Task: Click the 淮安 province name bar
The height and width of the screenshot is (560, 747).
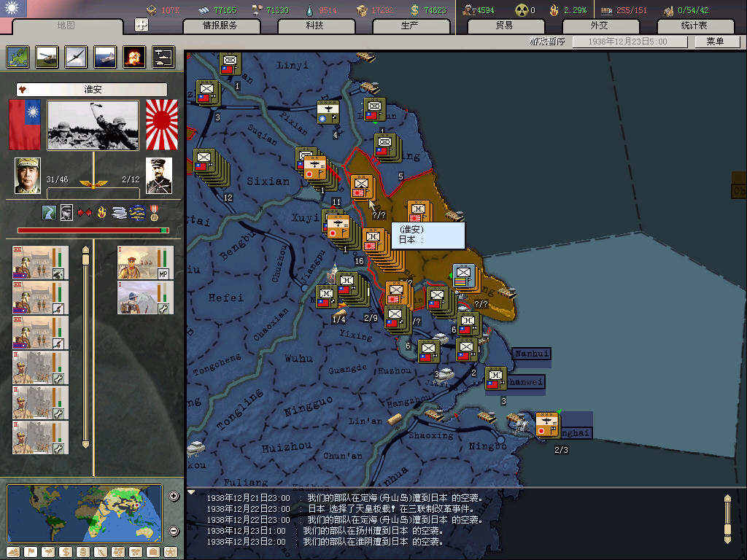Action: pos(92,90)
